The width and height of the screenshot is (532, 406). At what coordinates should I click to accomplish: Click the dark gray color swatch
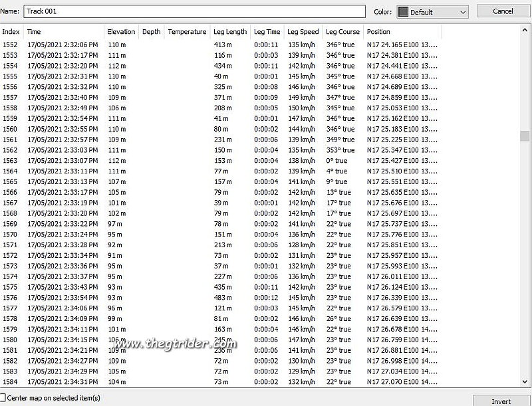point(403,12)
